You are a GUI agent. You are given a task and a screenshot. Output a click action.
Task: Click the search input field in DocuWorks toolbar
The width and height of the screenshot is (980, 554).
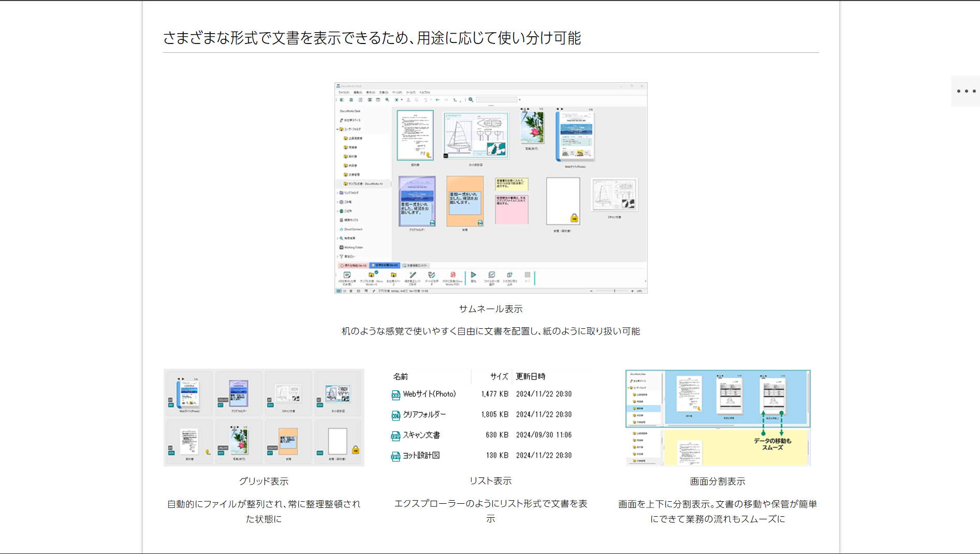tap(496, 100)
